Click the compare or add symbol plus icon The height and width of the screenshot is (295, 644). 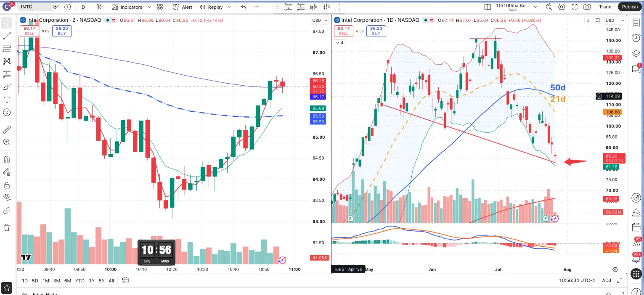pyautogui.click(x=68, y=7)
